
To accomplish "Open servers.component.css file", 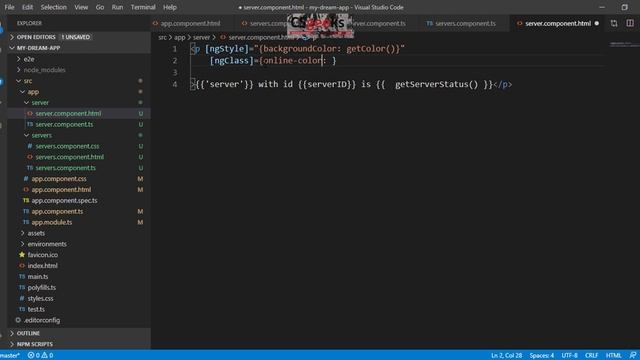I will [x=67, y=146].
